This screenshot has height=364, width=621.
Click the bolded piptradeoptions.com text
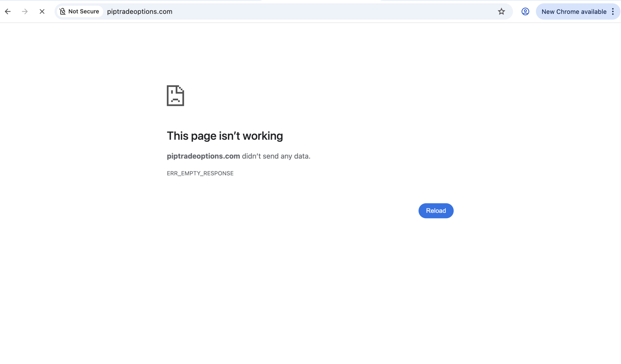click(x=203, y=156)
